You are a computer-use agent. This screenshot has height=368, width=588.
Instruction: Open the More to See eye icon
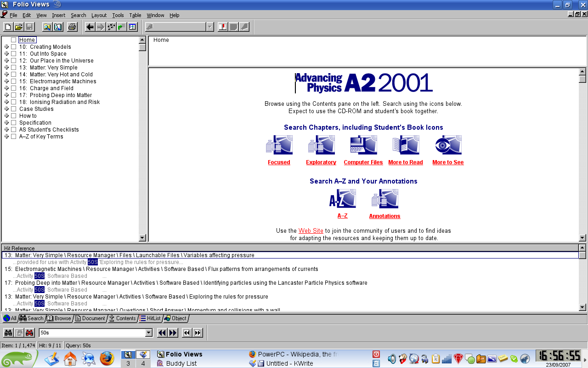tap(448, 145)
